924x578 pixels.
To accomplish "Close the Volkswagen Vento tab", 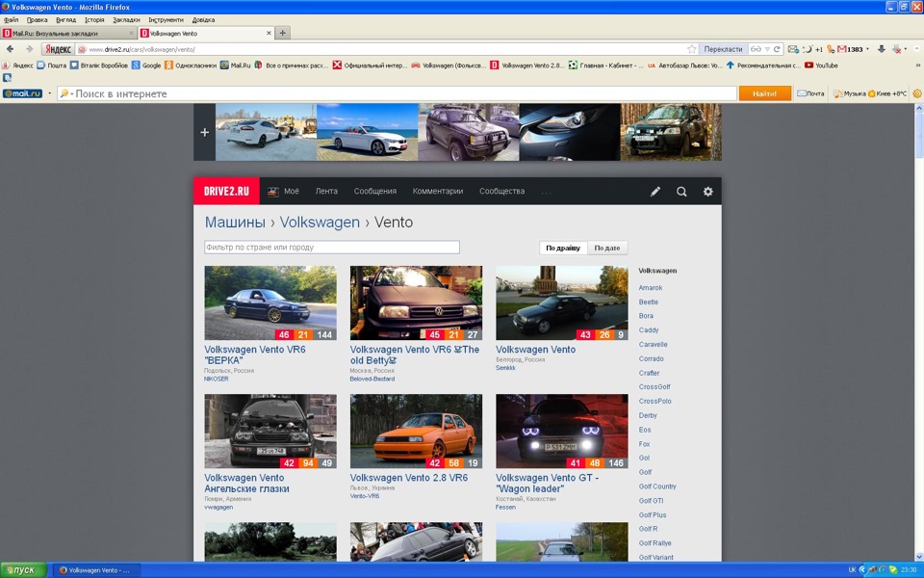I will (269, 33).
